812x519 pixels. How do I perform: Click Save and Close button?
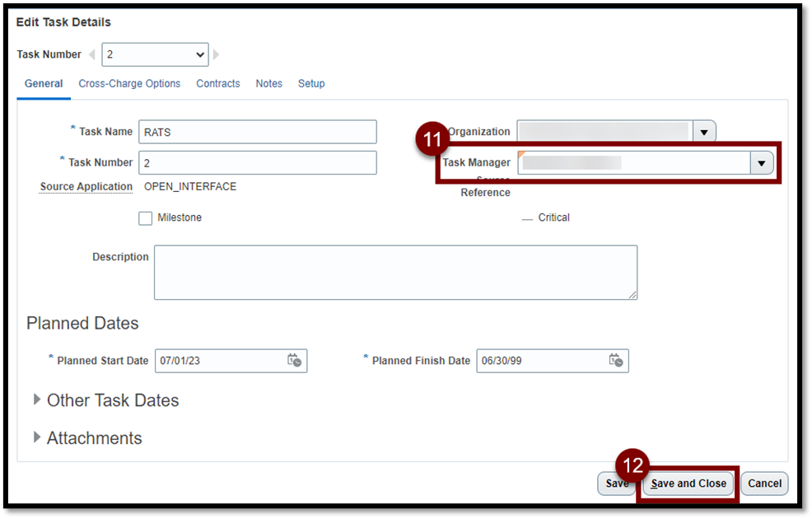688,484
